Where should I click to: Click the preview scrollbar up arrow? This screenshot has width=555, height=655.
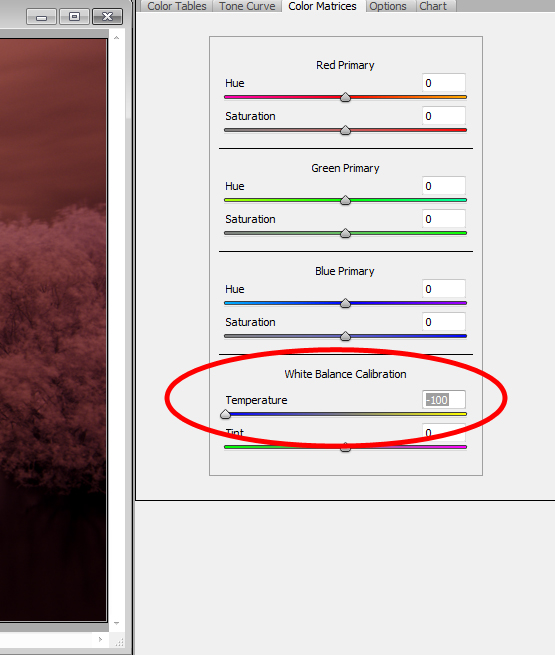tap(117, 38)
